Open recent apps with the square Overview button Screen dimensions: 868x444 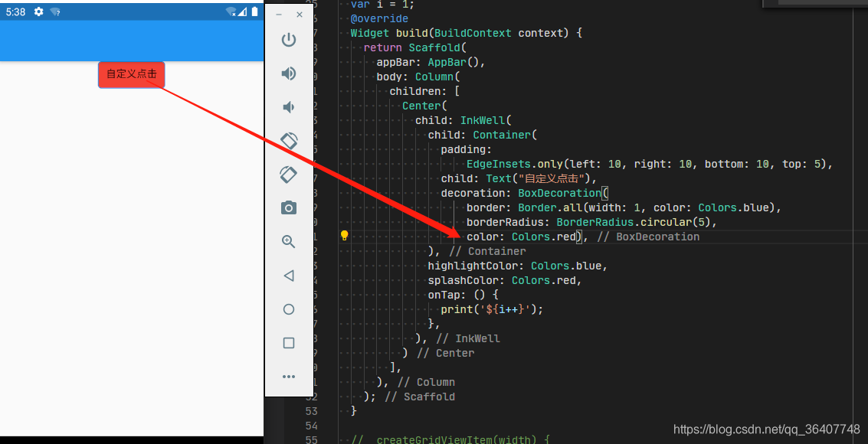pos(289,342)
